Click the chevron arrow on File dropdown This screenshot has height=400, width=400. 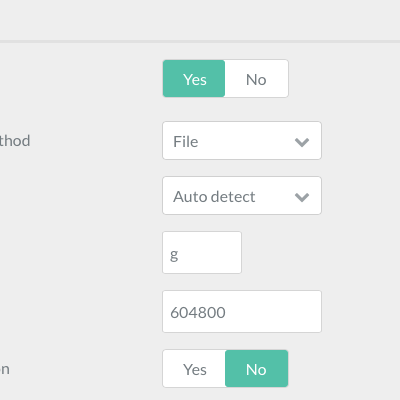point(302,142)
